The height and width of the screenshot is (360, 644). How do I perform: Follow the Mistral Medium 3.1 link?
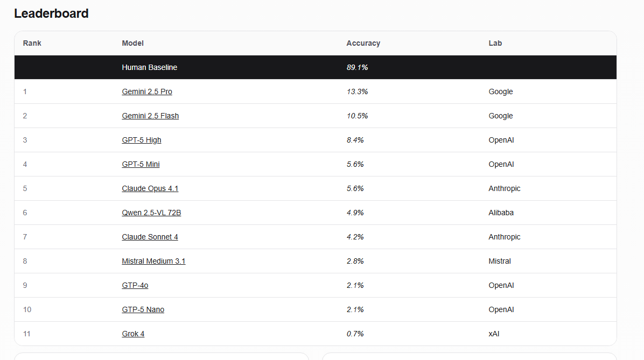[x=153, y=261]
